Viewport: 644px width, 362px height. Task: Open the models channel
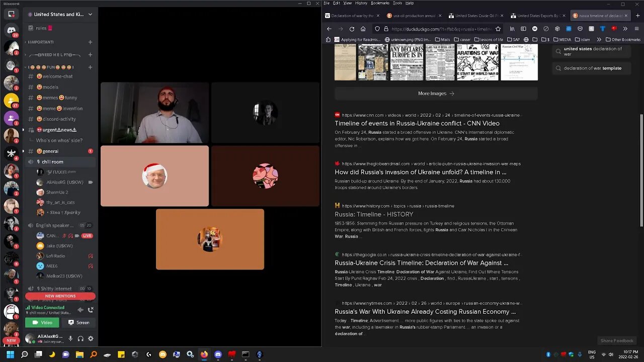[x=60, y=87]
